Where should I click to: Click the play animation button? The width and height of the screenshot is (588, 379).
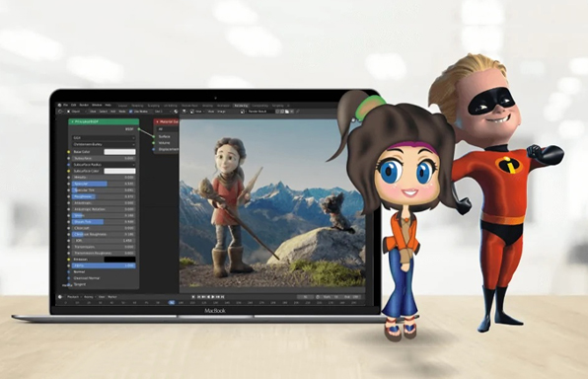[x=213, y=297]
